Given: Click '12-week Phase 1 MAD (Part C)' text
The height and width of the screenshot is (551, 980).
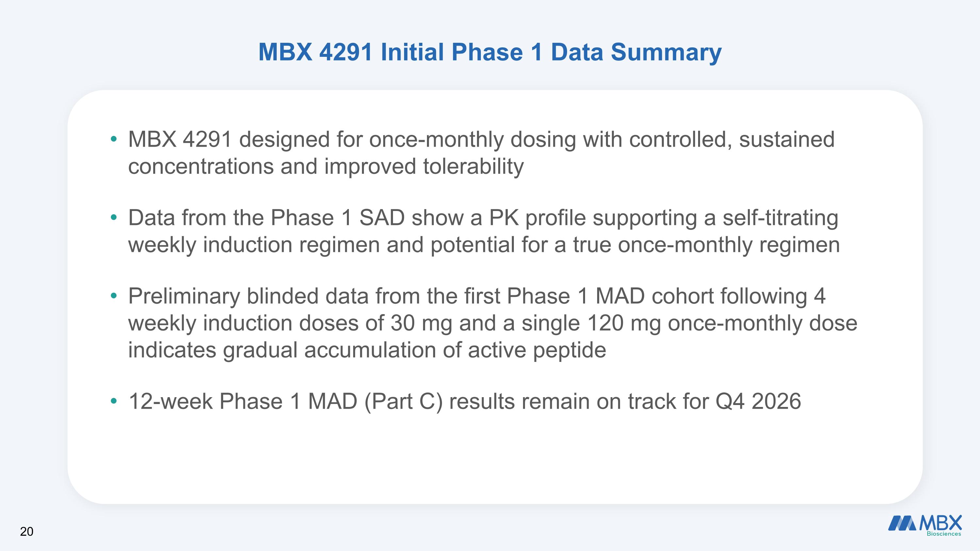Looking at the screenshot, I should tap(286, 401).
